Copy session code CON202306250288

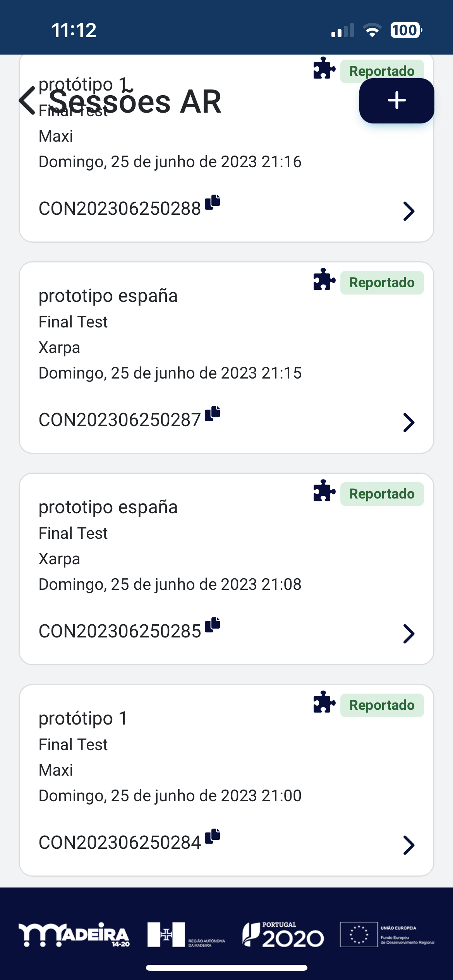click(213, 202)
